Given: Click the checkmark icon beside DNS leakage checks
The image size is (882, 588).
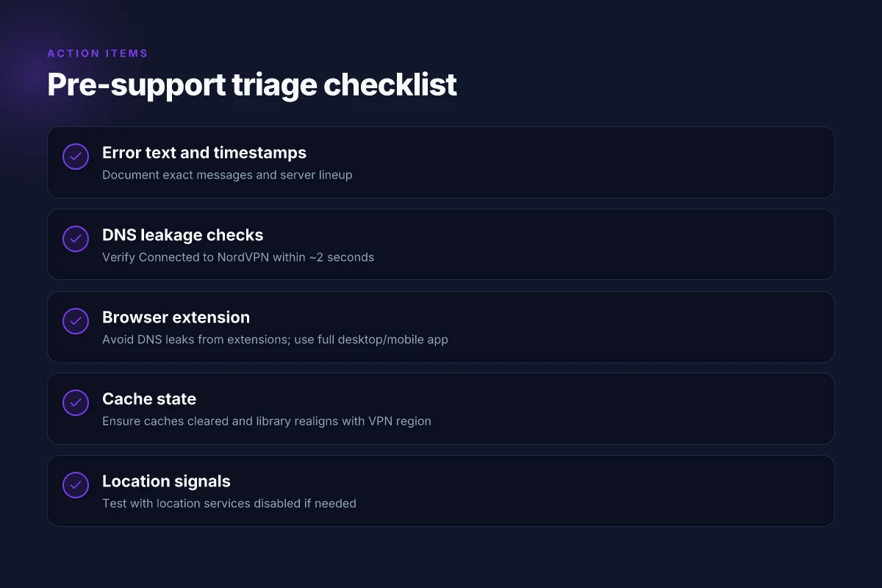Looking at the screenshot, I should tap(76, 239).
